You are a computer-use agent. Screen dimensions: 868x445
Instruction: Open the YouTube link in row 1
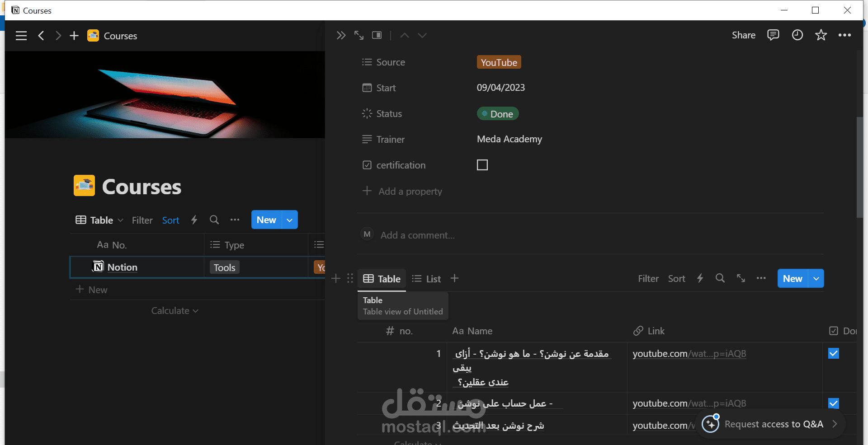point(689,354)
